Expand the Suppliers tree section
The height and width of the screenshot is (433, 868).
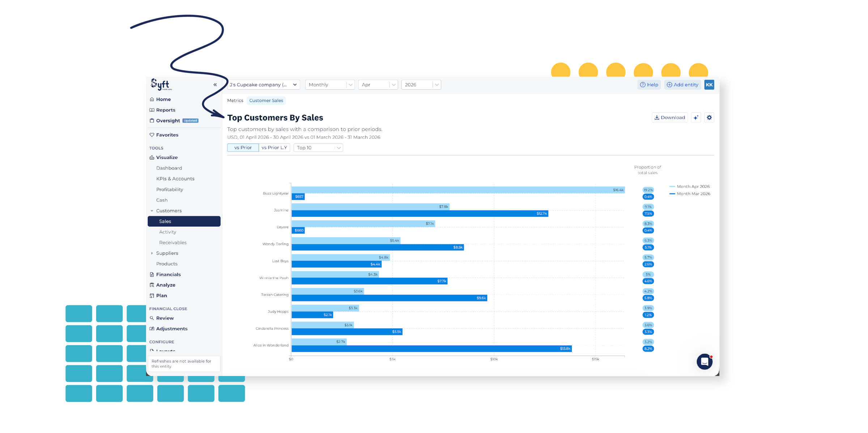point(152,253)
